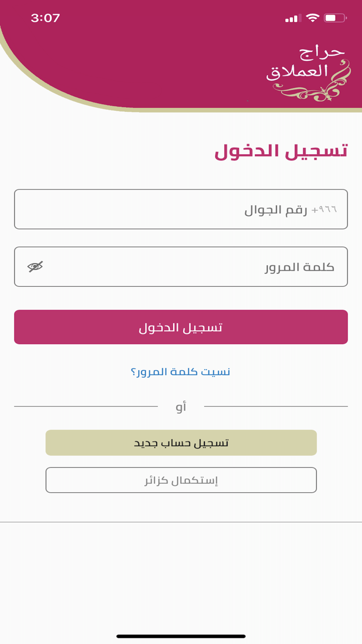
Task: Tap the أو divider to reveal more options
Action: tap(180, 407)
